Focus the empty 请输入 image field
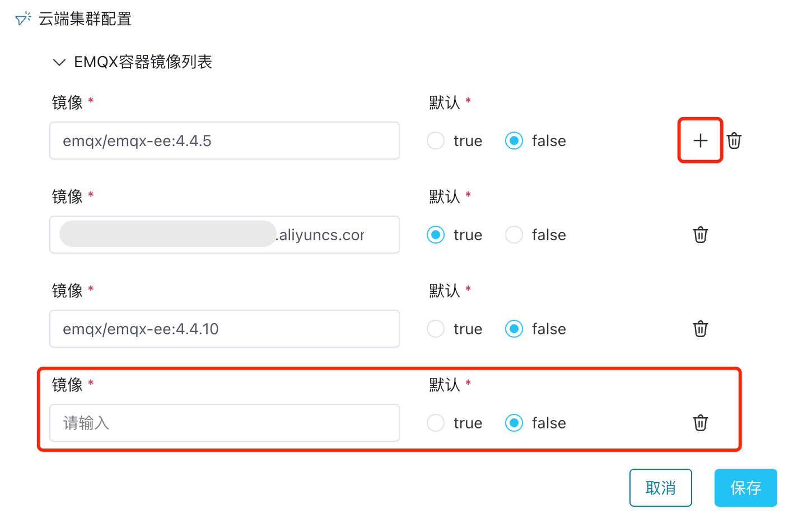 tap(224, 423)
